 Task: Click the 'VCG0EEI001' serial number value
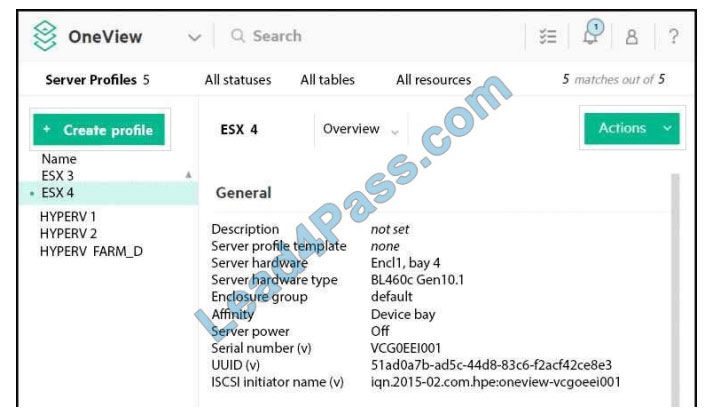click(x=406, y=348)
